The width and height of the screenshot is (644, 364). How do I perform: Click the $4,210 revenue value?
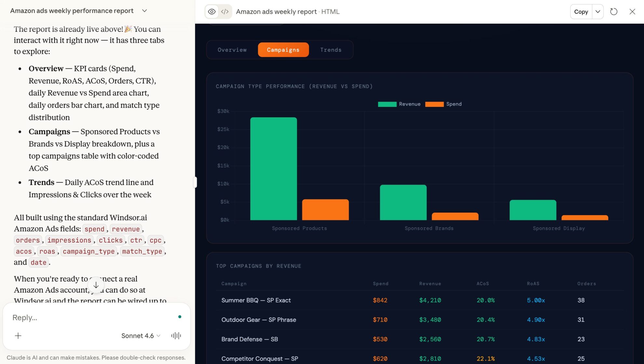(430, 300)
